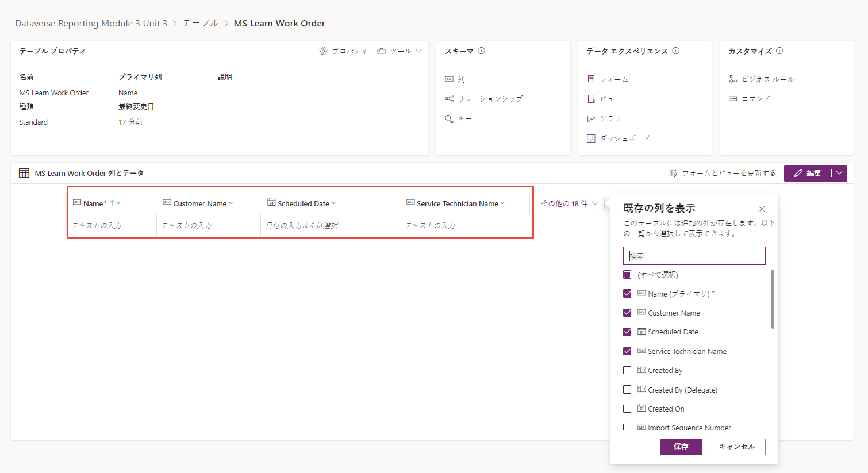Uncheck the Customer Name checkbox

click(x=627, y=313)
